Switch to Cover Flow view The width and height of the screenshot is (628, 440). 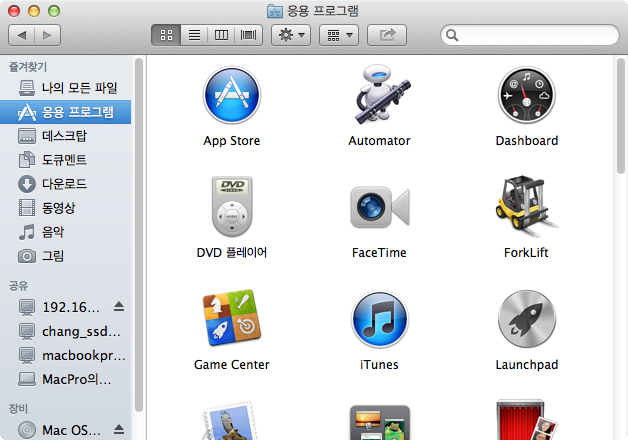248,35
